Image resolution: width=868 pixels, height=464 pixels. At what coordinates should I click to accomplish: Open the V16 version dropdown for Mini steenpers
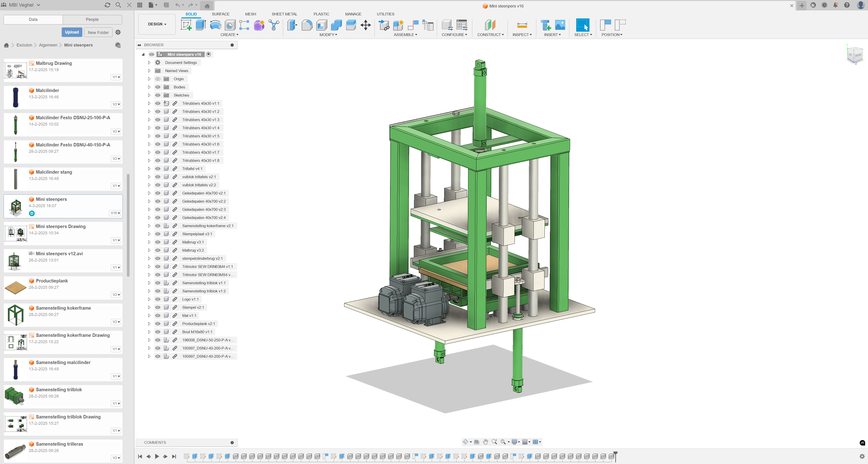click(x=115, y=213)
